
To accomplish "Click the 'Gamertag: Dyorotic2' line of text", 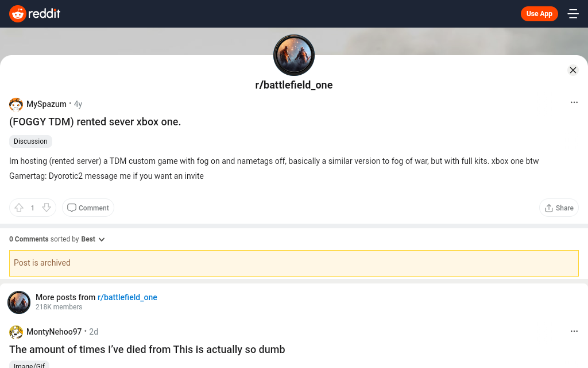I will [106, 176].
